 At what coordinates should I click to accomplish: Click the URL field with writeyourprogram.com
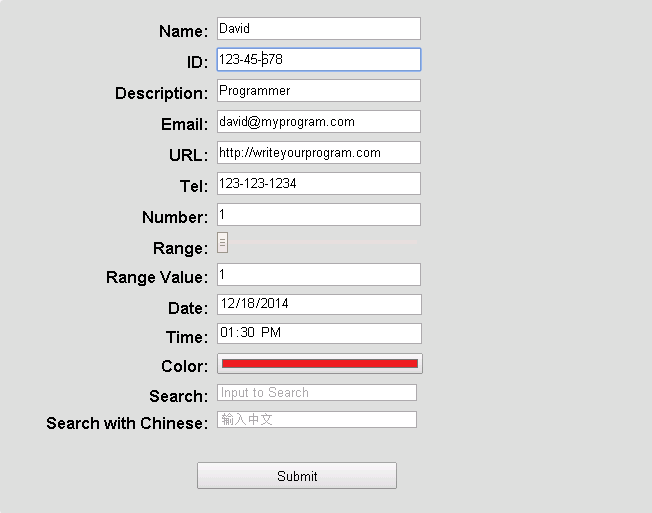[318, 153]
